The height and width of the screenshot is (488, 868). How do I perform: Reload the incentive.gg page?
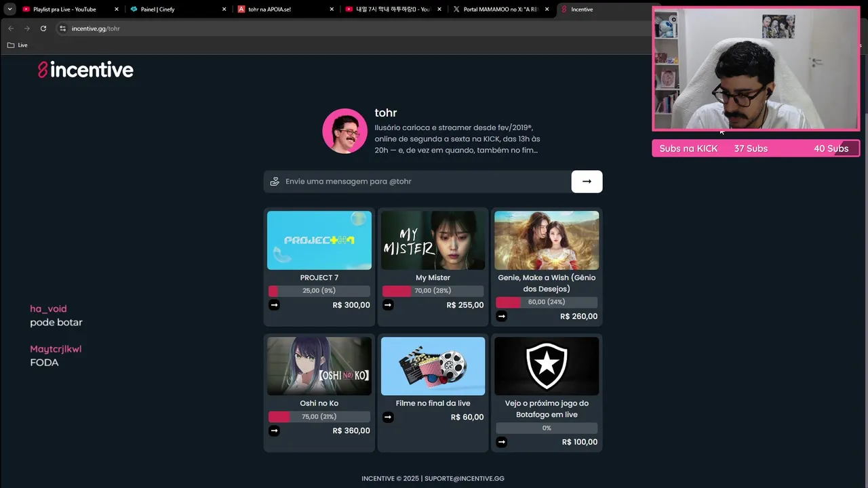coord(43,28)
